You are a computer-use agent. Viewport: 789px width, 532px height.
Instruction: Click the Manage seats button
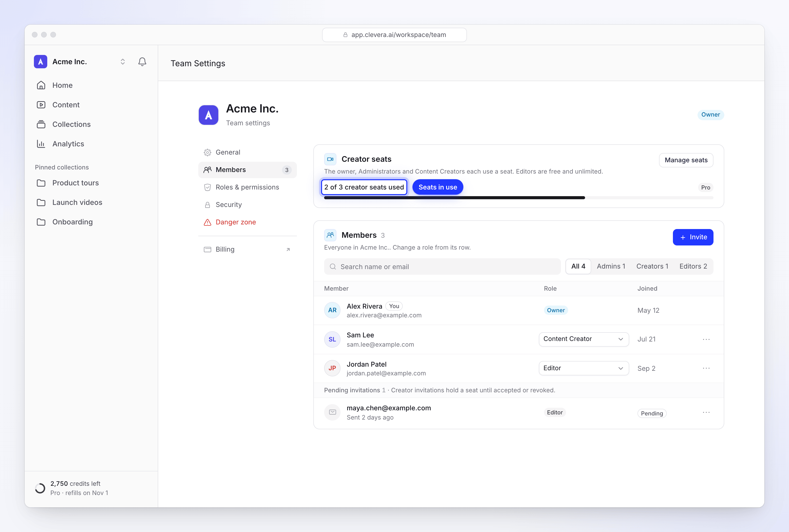pyautogui.click(x=686, y=160)
